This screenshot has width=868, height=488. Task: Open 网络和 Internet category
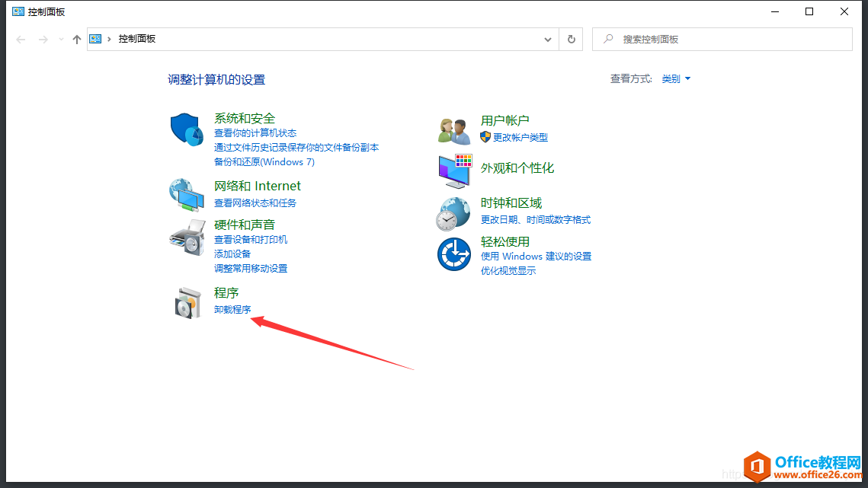point(258,186)
